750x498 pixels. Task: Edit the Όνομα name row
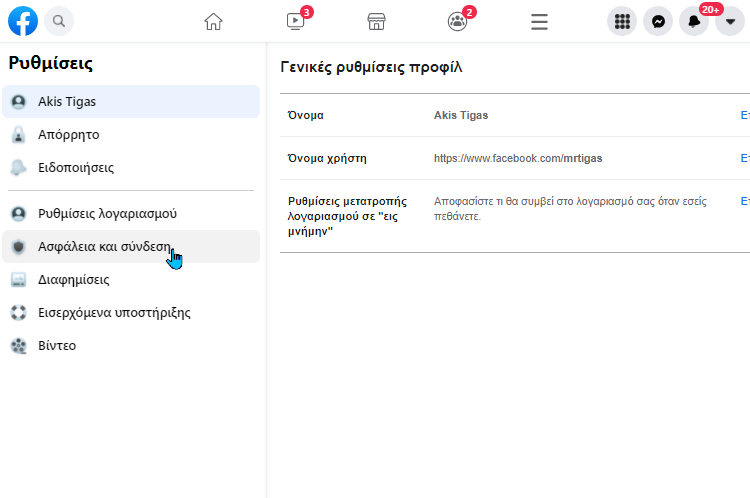click(745, 115)
